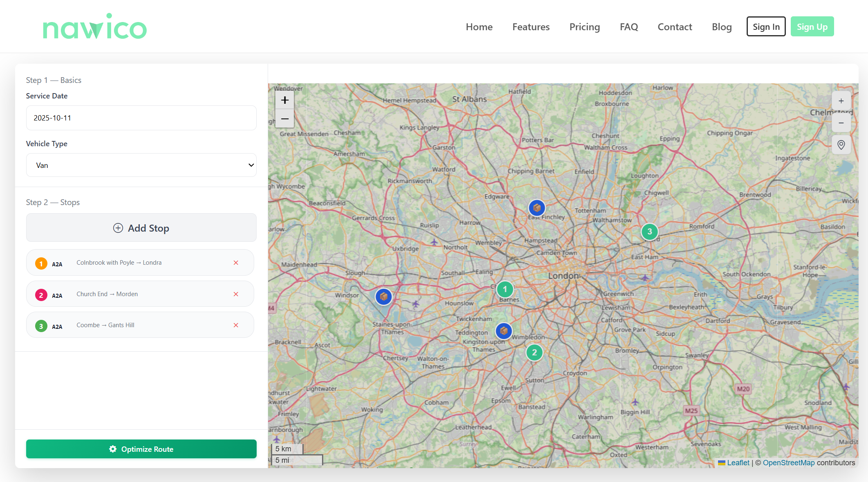Open the OpenStreetMap attribution link
868x482 pixels.
788,462
